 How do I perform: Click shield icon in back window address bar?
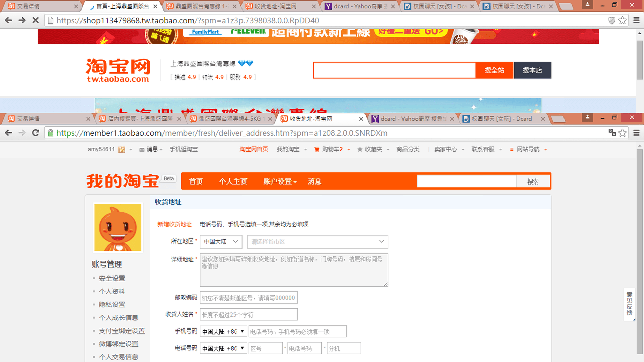click(x=612, y=20)
